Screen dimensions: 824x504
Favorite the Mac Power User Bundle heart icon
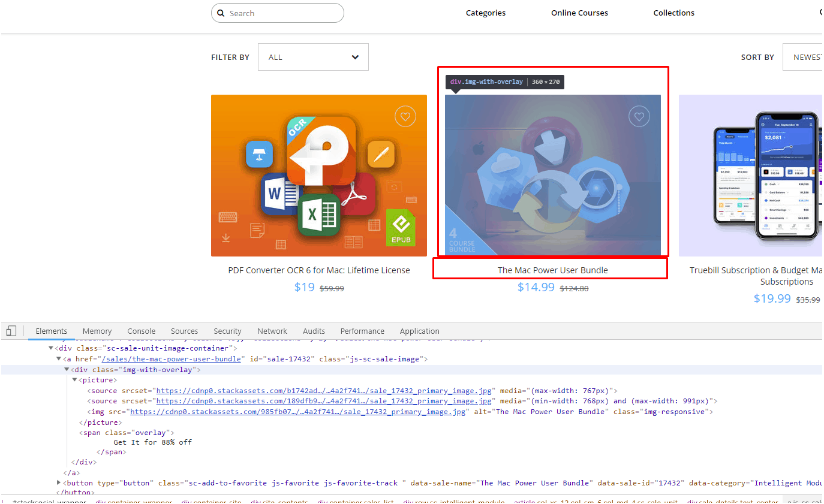point(639,117)
